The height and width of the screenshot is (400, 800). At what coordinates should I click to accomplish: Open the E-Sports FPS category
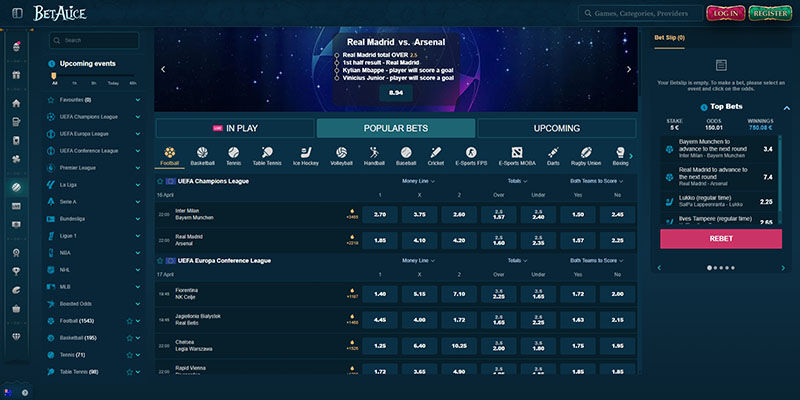tap(471, 156)
